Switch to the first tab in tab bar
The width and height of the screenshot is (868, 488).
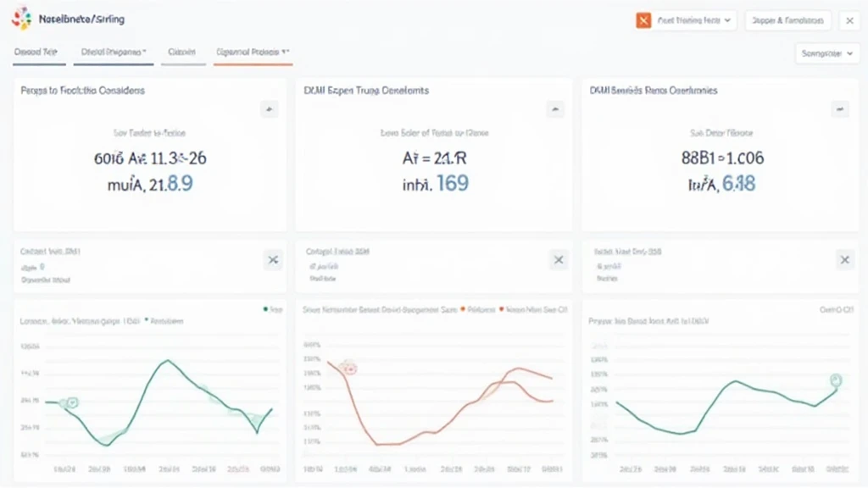pos(37,53)
